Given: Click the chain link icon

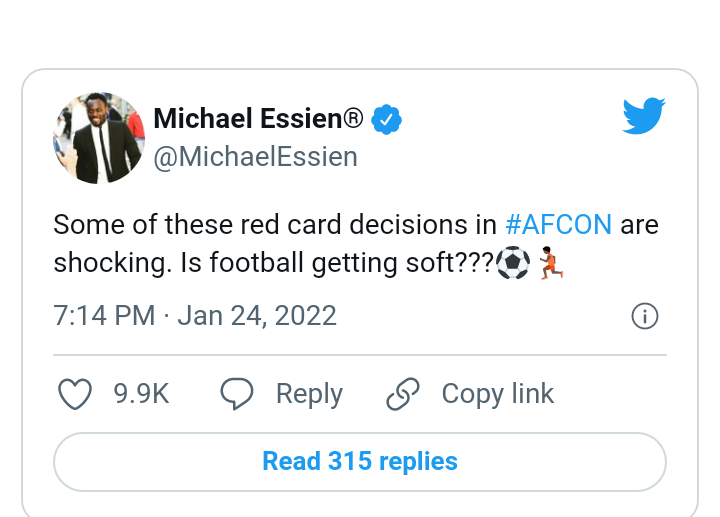Looking at the screenshot, I should (403, 394).
